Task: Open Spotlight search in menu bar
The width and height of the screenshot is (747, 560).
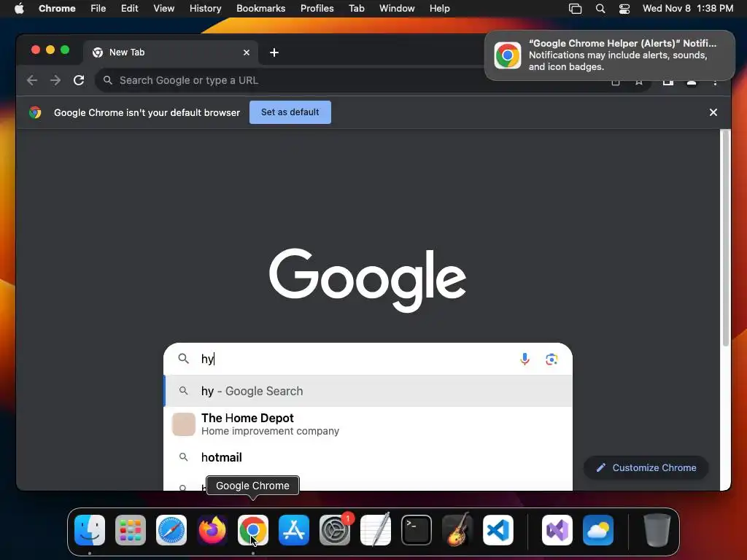Action: coord(600,9)
